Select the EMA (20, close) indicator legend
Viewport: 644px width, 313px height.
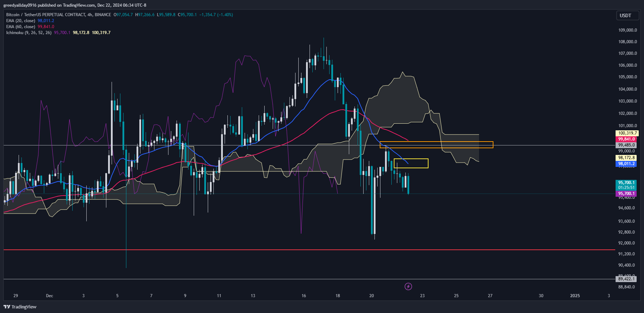point(21,21)
